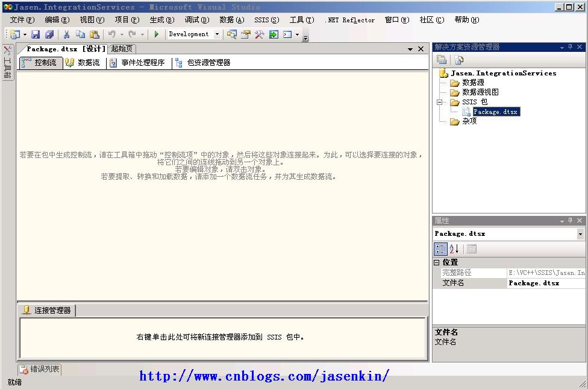
Task: Open the 工具 (Tools) menu
Action: pyautogui.click(x=301, y=20)
